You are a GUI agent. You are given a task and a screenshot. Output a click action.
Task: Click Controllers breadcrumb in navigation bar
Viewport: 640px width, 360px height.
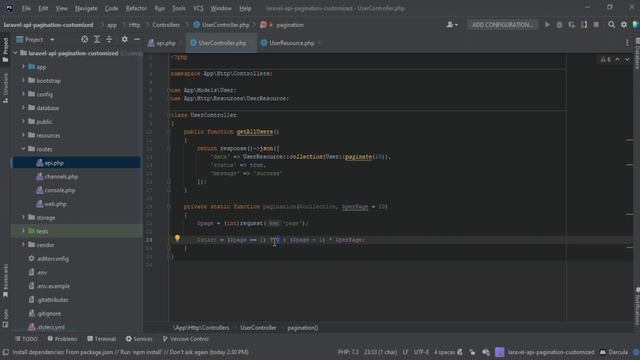166,25
